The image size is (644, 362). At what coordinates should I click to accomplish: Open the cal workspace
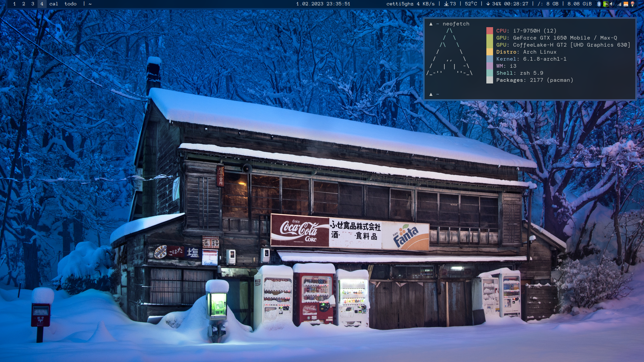54,4
